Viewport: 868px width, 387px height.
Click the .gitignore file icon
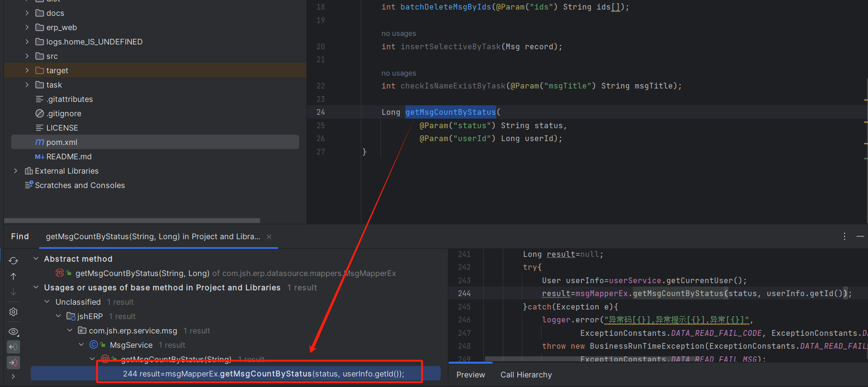pos(40,113)
